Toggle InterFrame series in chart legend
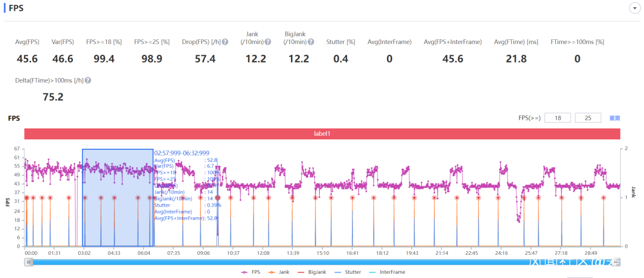This screenshot has width=644, height=278. point(387,272)
